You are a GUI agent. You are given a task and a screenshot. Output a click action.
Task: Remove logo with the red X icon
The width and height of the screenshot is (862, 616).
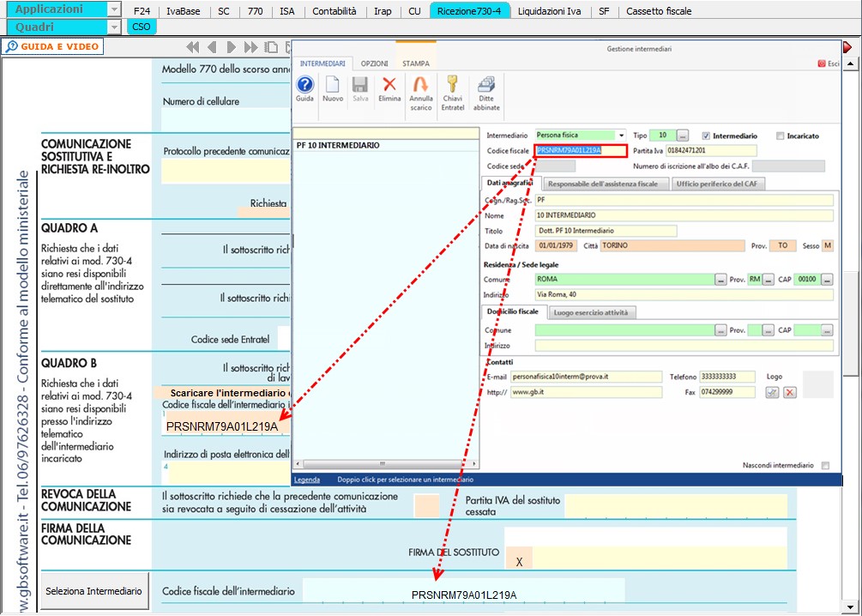[790, 392]
